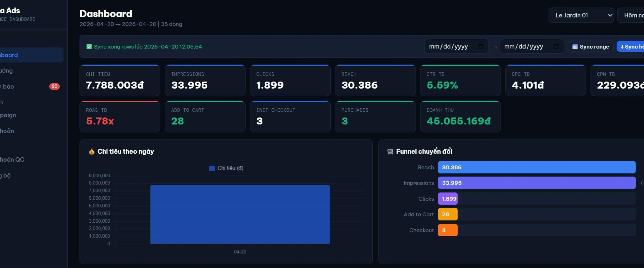Click the 9,000,000 y-axis label
Image resolution: width=644 pixels, height=268 pixels.
click(x=99, y=176)
